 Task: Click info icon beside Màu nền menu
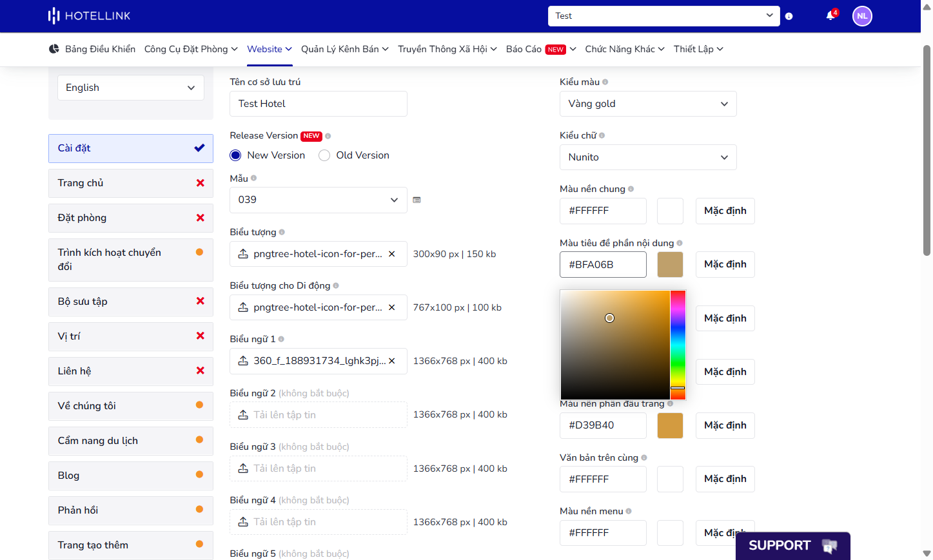point(629,511)
